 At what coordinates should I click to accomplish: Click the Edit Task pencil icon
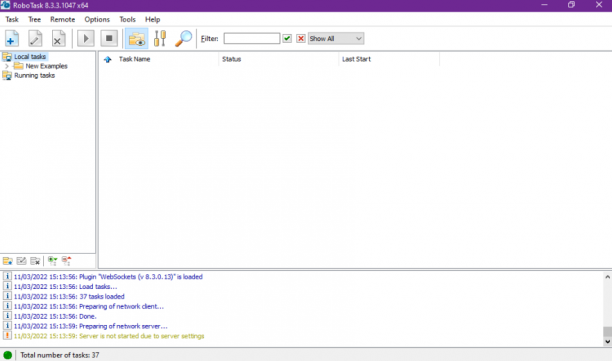pyautogui.click(x=35, y=38)
